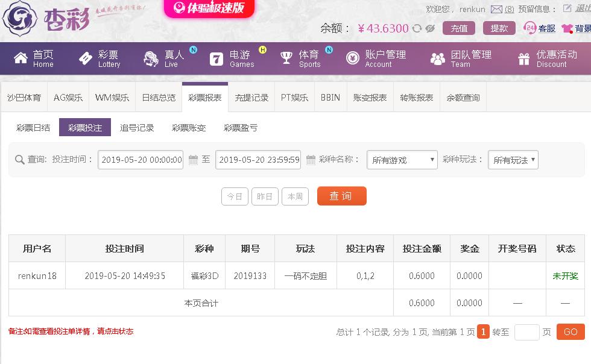Switch to the 充提记录 tab

pos(251,98)
